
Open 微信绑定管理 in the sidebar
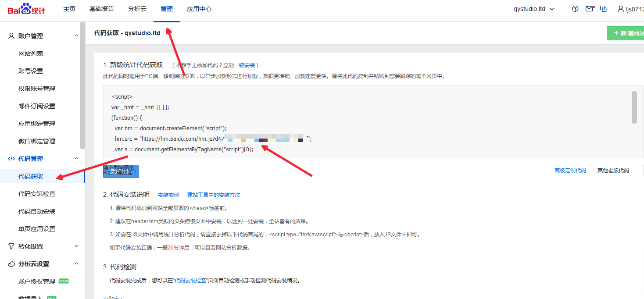(37, 141)
